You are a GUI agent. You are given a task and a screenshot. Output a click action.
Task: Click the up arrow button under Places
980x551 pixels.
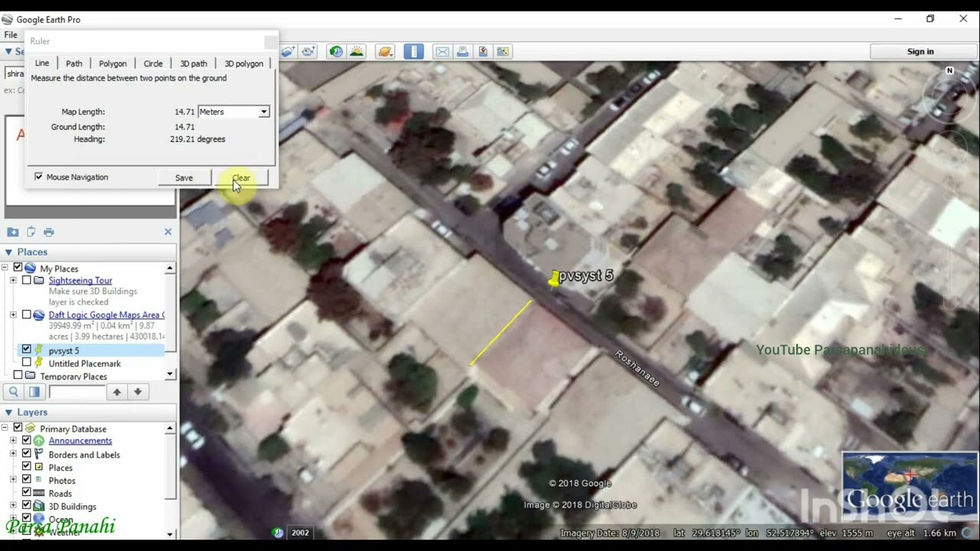(116, 392)
